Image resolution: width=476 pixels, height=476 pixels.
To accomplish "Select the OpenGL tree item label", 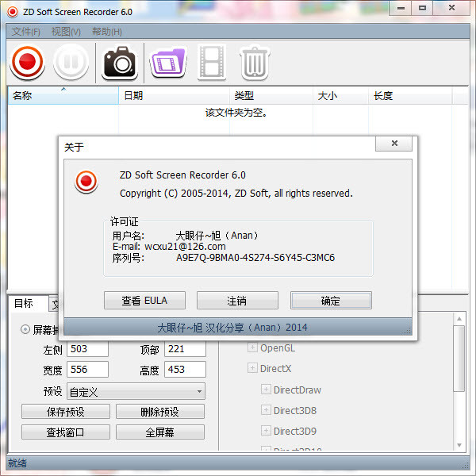I will tap(278, 348).
